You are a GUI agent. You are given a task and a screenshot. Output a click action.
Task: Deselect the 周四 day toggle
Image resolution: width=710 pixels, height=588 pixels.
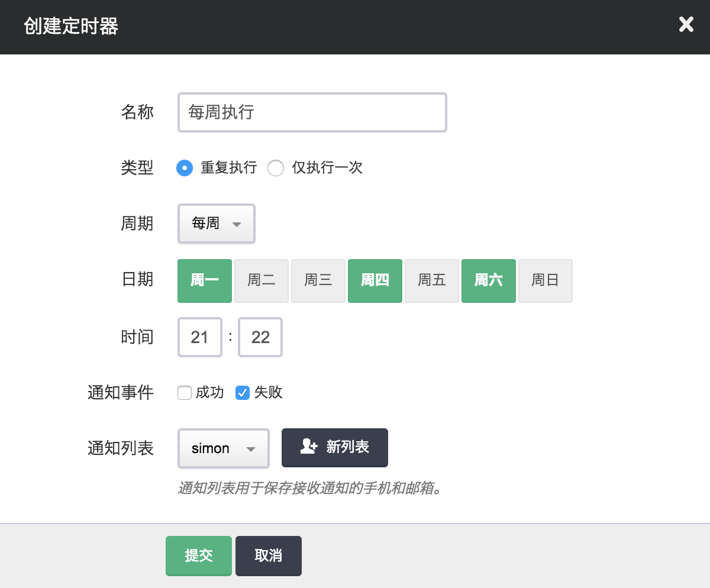coord(375,280)
